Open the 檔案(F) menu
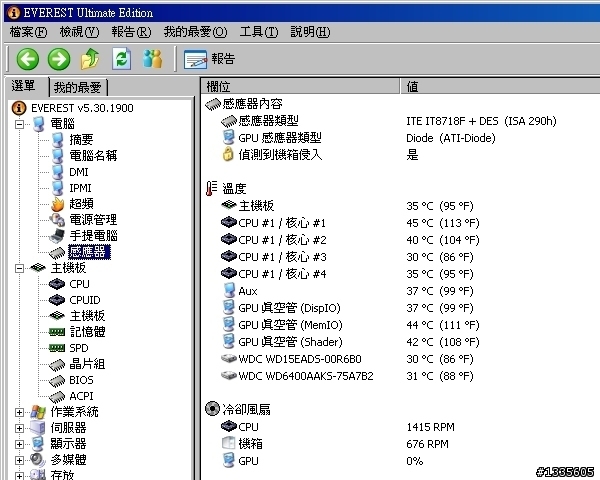The height and width of the screenshot is (480, 600). point(28,32)
